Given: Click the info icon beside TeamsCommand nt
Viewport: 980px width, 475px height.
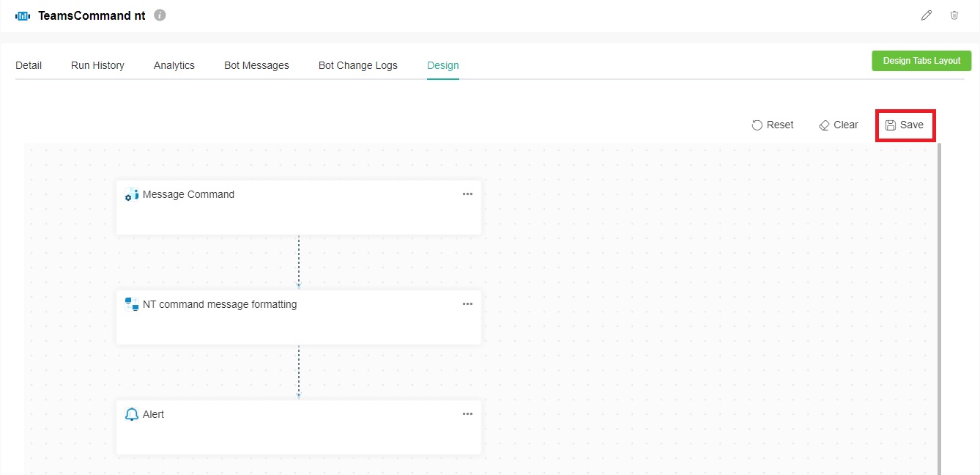Looking at the screenshot, I should tap(160, 15).
